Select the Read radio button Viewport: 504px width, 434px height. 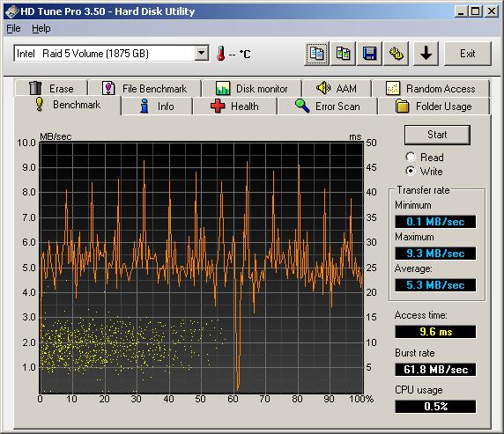point(411,157)
